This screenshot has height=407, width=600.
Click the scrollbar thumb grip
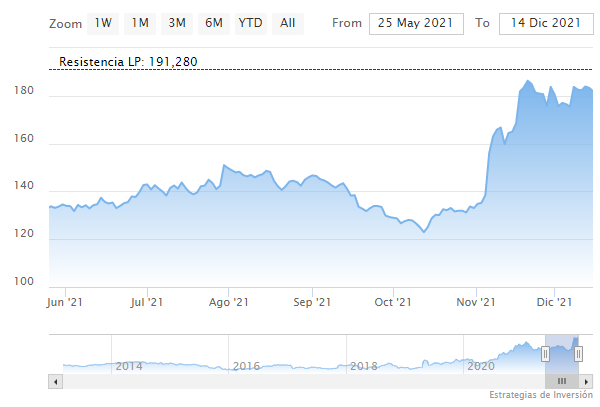click(x=561, y=381)
